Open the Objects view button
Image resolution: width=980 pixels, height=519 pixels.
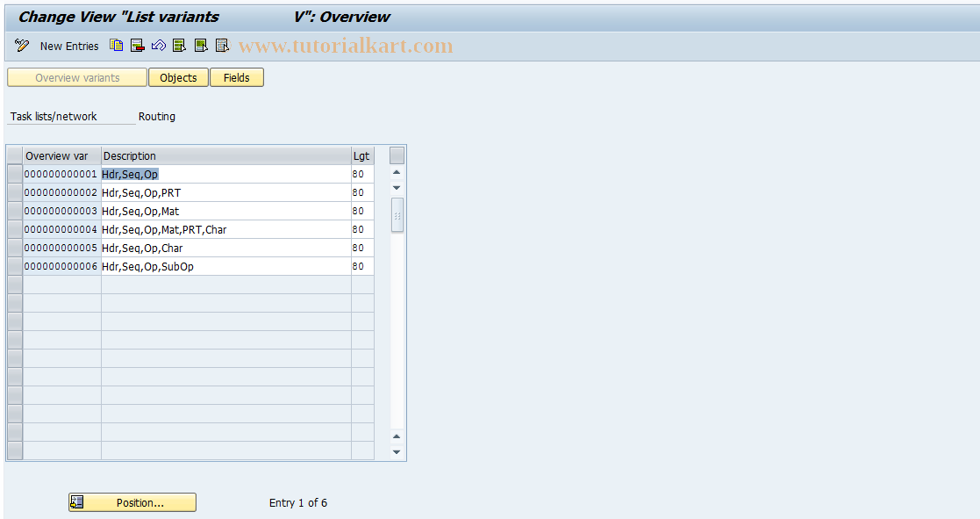pos(178,77)
